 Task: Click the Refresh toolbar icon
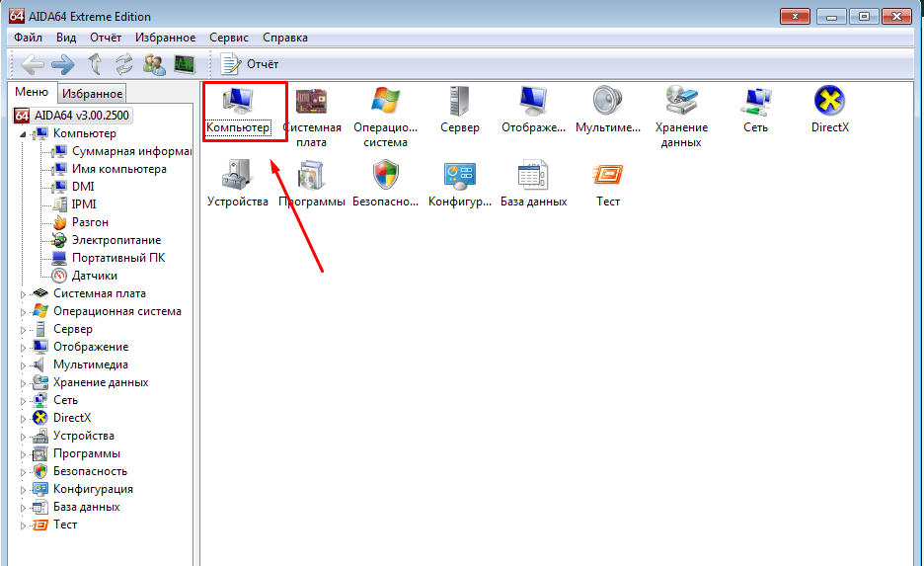coord(123,64)
